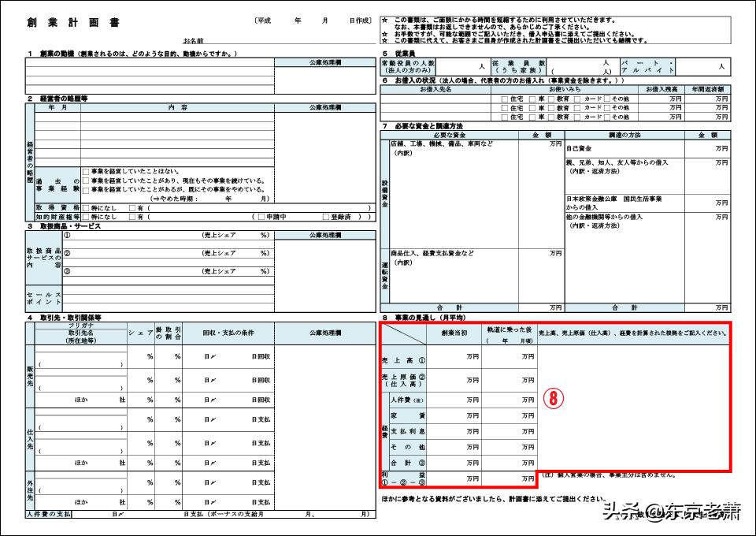Click 日本政策金融公庫 borrowing amount cell
The width and height of the screenshot is (756, 536).
pos(707,203)
